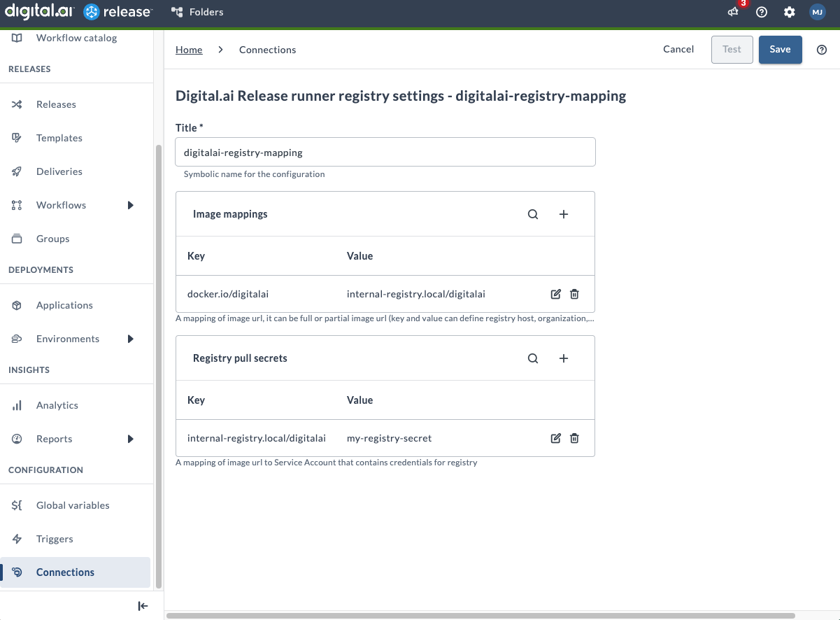Click the Templates sidebar icon
The image size is (840, 620).
pyautogui.click(x=17, y=138)
